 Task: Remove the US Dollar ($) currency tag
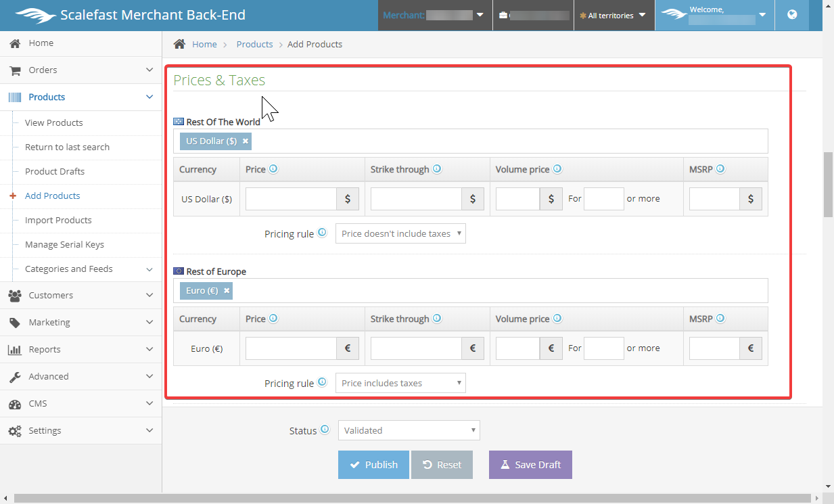pyautogui.click(x=246, y=141)
